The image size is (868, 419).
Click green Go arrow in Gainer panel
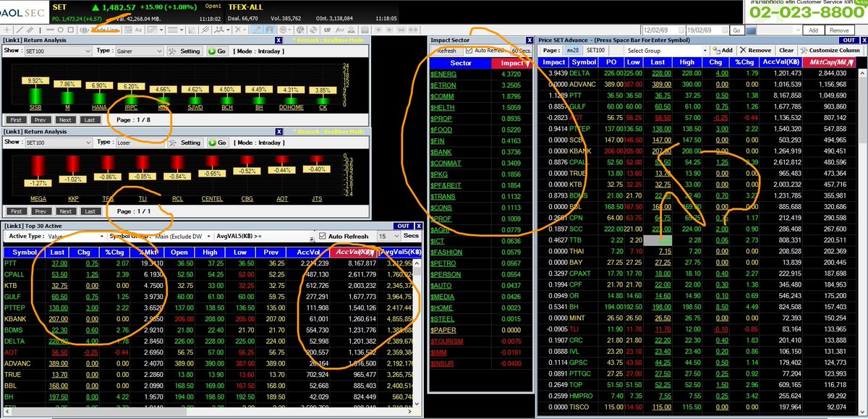(216, 51)
